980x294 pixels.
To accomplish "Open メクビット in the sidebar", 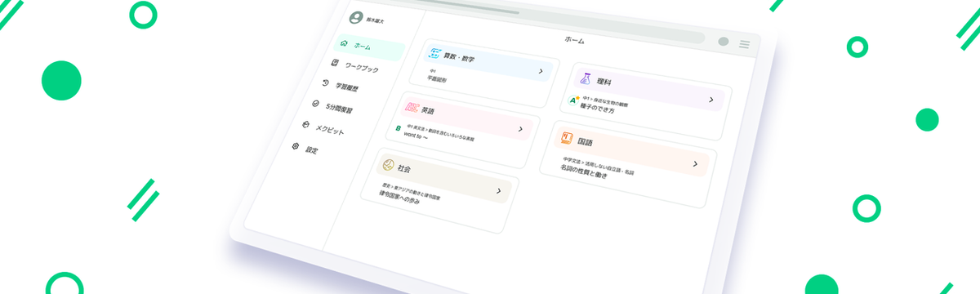I will tap(331, 130).
